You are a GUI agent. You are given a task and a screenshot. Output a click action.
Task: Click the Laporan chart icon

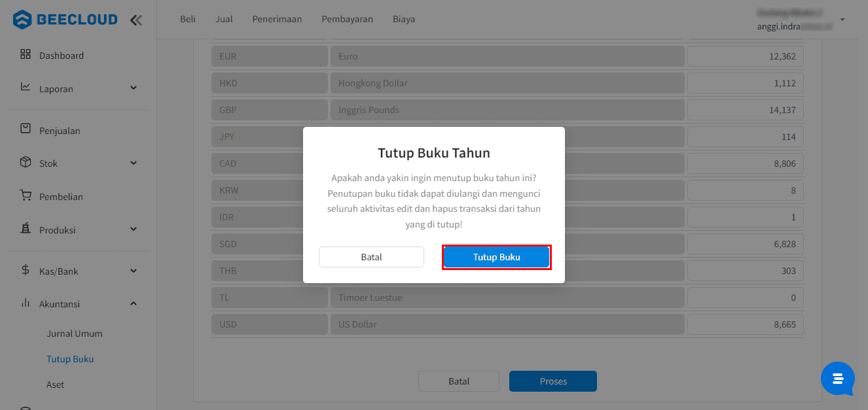26,87
